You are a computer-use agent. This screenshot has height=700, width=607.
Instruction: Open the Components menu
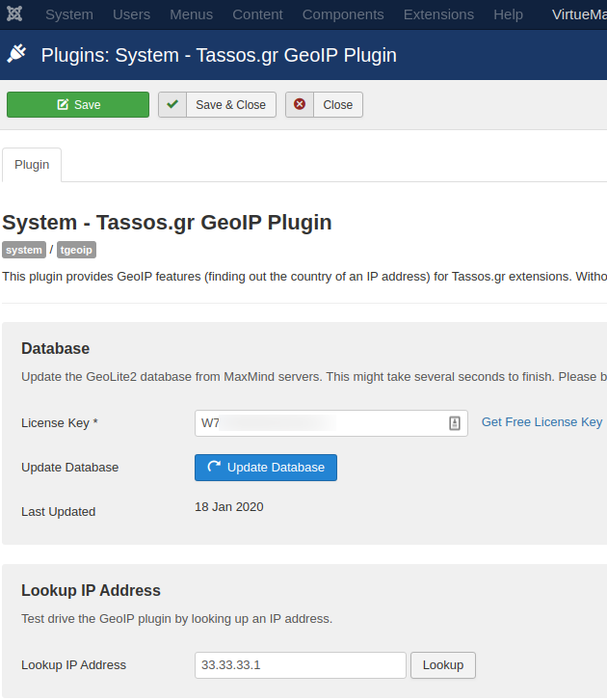tap(343, 14)
